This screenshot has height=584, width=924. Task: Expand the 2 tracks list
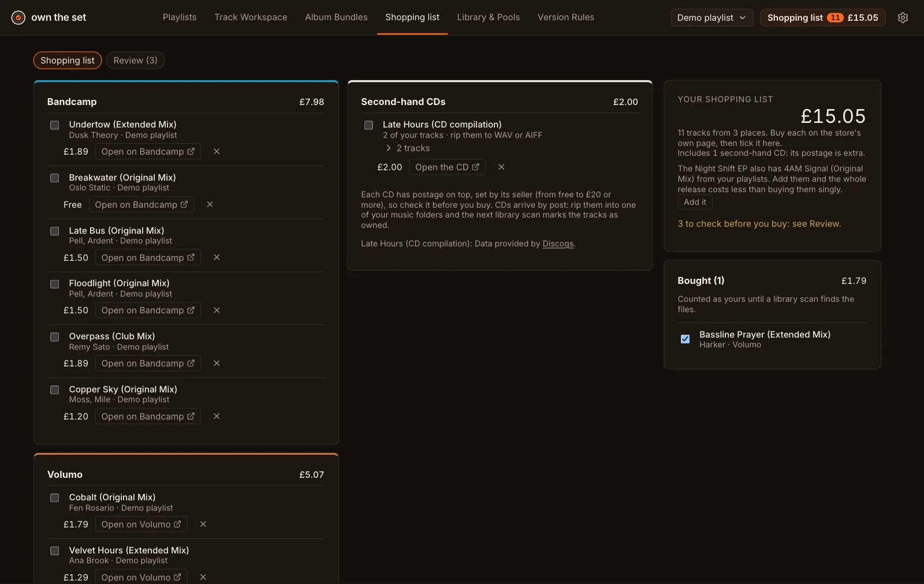[x=408, y=148]
